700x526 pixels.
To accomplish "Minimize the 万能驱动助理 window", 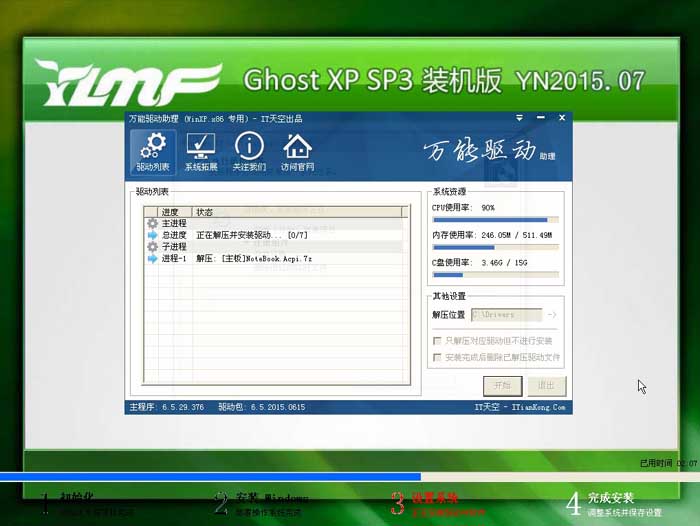I will (541, 117).
